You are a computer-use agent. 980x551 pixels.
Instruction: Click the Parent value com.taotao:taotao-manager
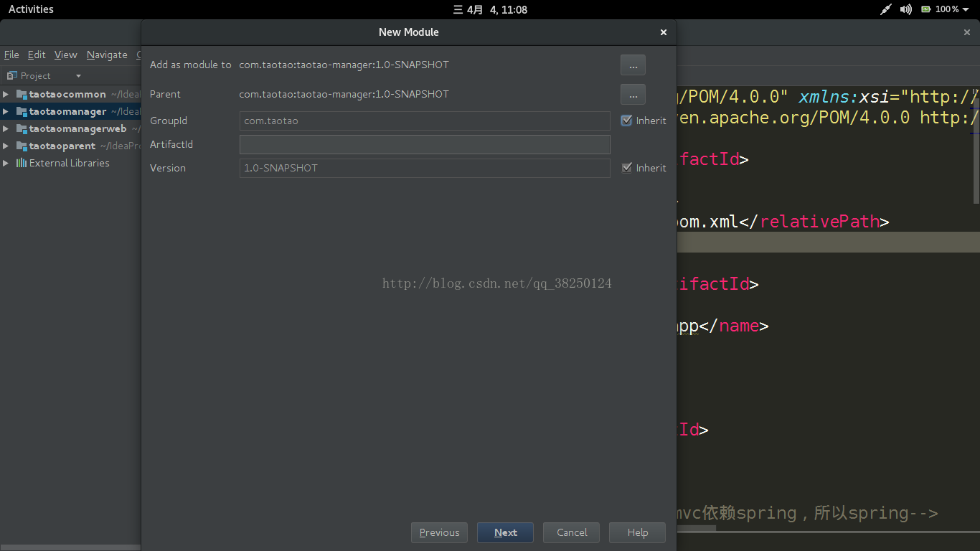(x=344, y=94)
